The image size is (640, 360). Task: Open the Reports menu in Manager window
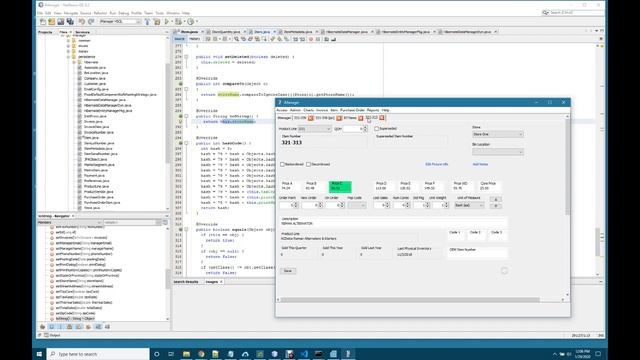click(373, 110)
